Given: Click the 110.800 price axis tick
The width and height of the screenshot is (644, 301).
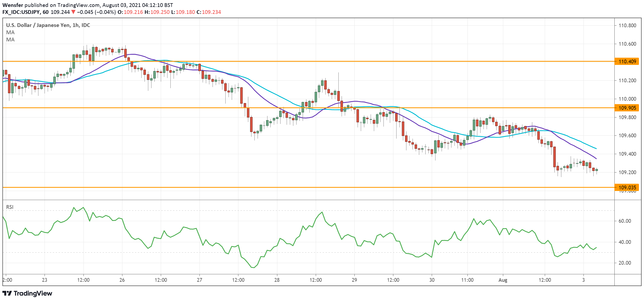Looking at the screenshot, I should pyautogui.click(x=627, y=26).
